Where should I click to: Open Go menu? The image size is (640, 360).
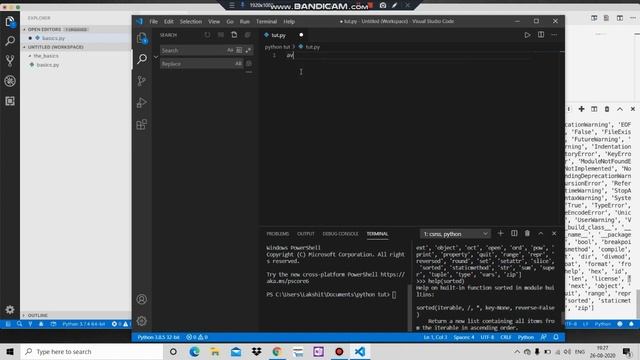[230, 21]
